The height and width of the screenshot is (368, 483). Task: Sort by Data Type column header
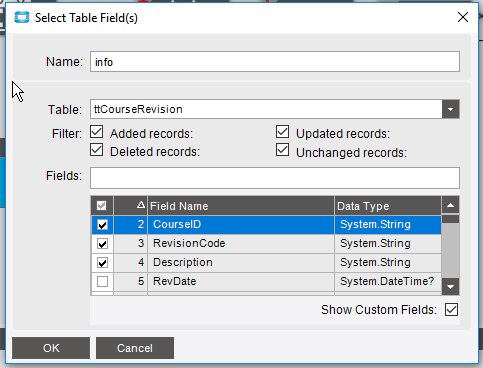[388, 206]
